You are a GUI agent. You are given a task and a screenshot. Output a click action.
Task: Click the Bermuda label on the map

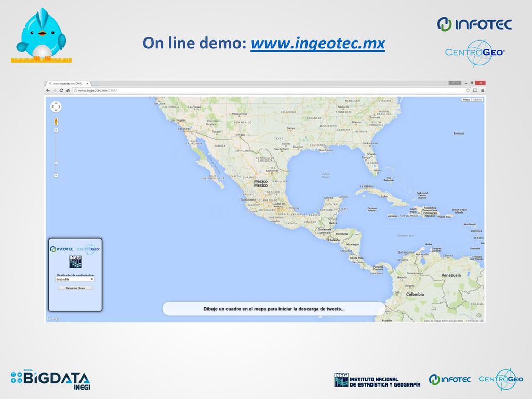point(459,134)
